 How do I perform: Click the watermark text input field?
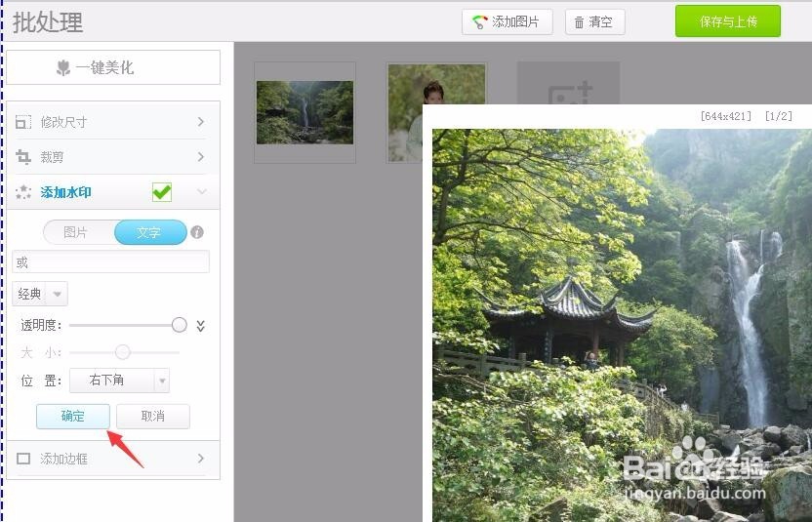pyautogui.click(x=111, y=262)
